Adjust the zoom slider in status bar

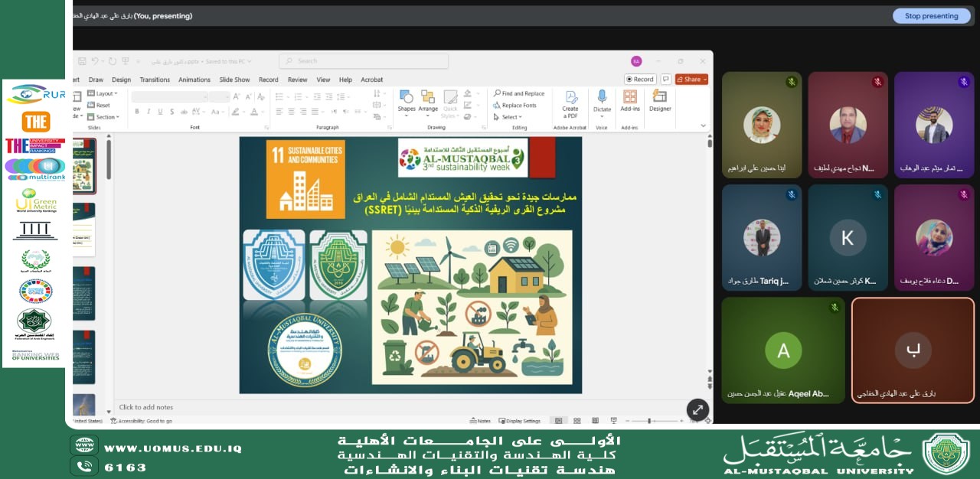[x=649, y=421]
